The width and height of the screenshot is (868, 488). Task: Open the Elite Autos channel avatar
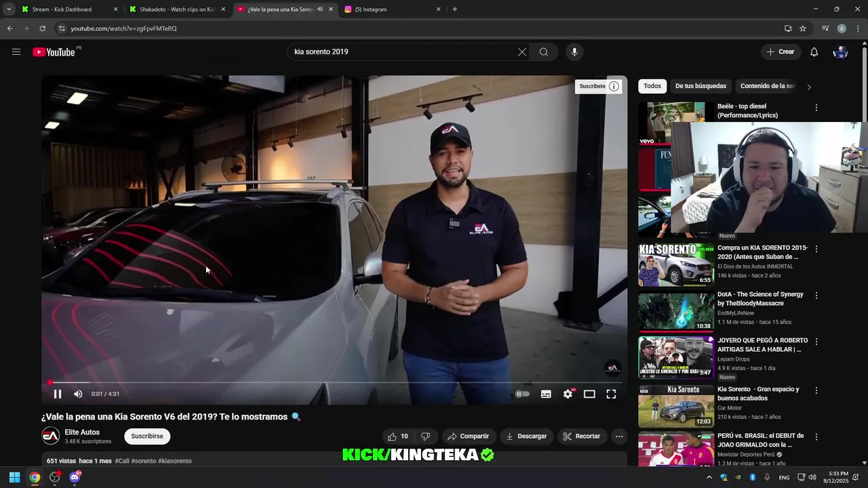point(51,436)
